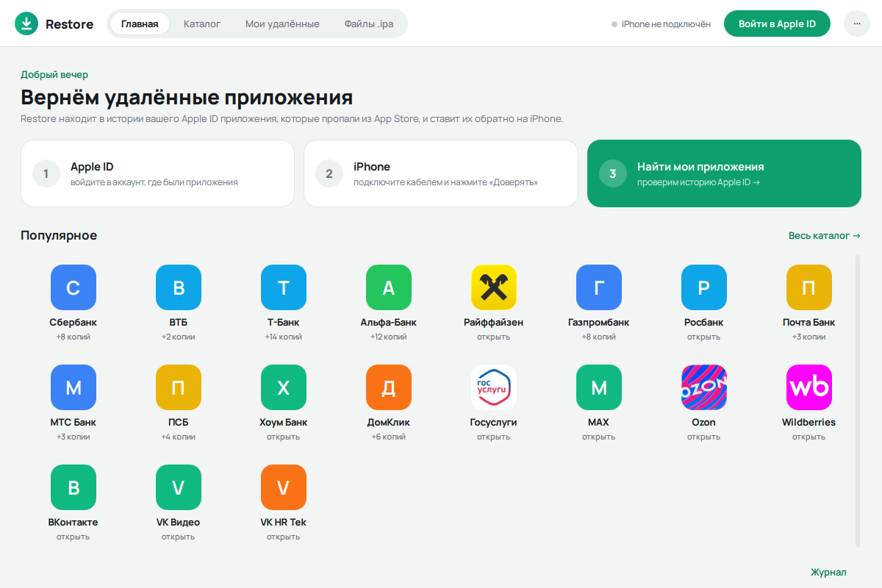Image resolution: width=882 pixels, height=588 pixels.
Task: Select the ВКонтакте app icon
Action: tap(73, 487)
